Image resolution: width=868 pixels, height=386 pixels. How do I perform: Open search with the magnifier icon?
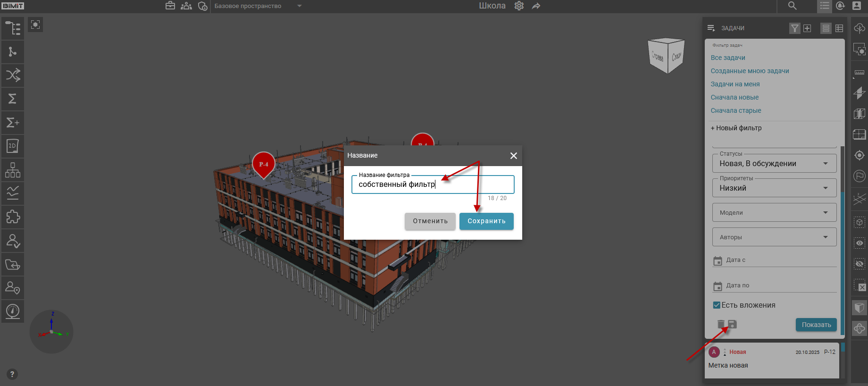coord(793,6)
